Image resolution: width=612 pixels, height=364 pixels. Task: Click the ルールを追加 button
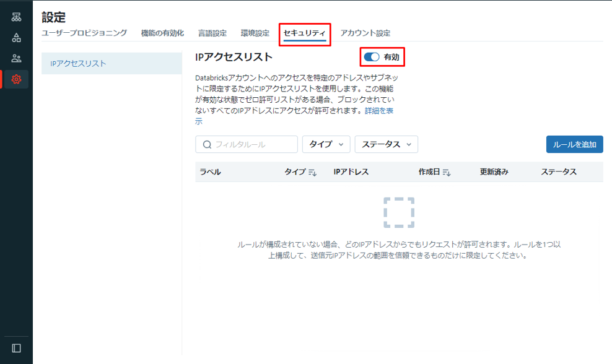[x=575, y=144]
